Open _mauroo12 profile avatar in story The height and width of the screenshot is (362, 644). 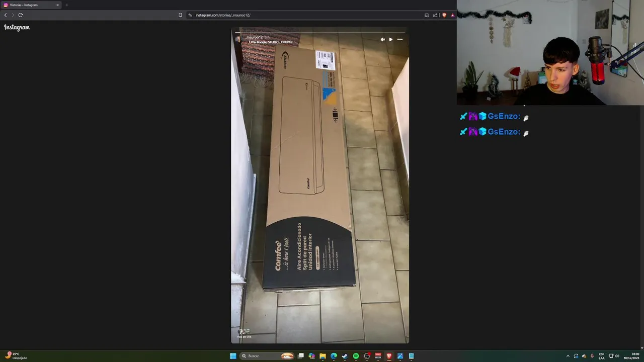[x=238, y=39]
